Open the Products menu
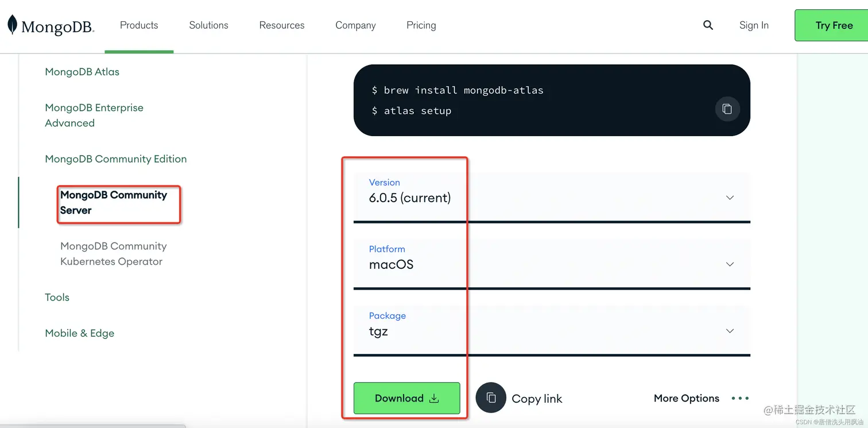Image resolution: width=868 pixels, height=428 pixels. coord(139,25)
